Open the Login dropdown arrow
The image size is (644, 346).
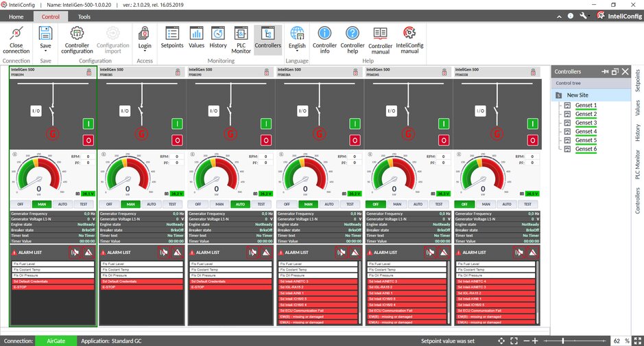144,51
